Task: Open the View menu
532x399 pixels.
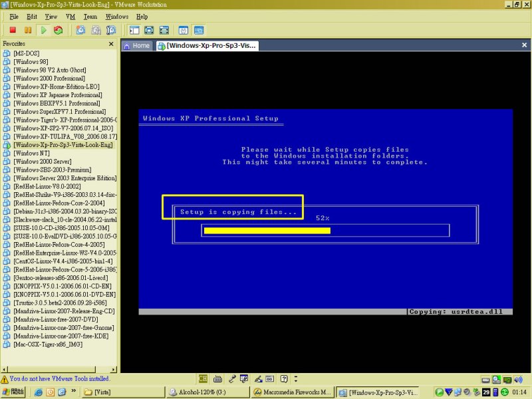Action: (x=51, y=17)
